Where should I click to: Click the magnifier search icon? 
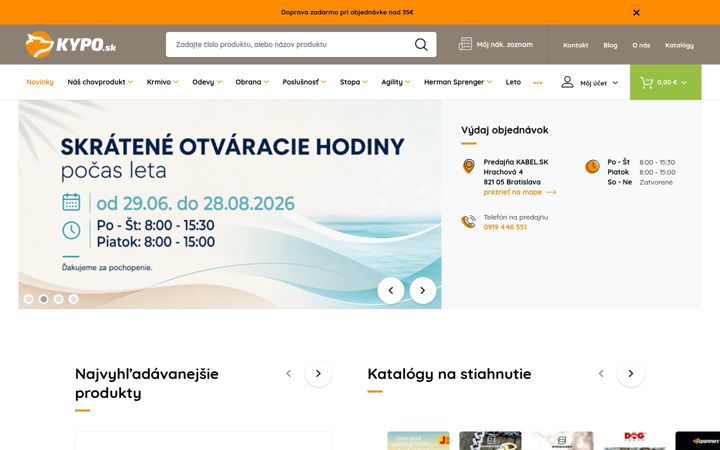tap(421, 45)
